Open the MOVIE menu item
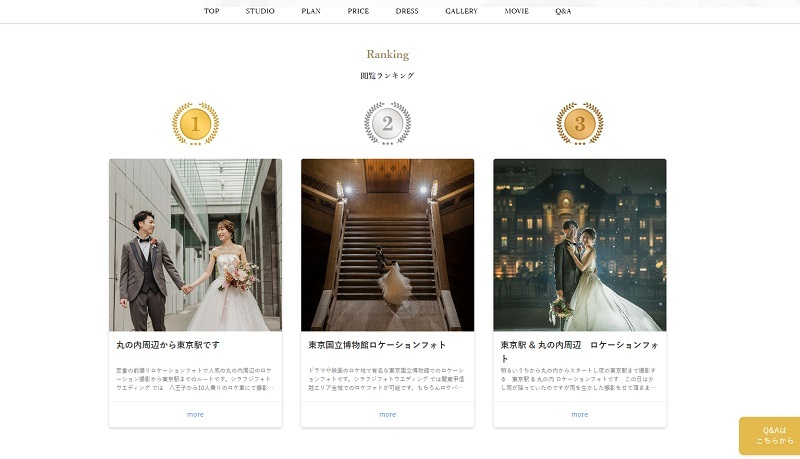The height and width of the screenshot is (459, 800). [516, 11]
